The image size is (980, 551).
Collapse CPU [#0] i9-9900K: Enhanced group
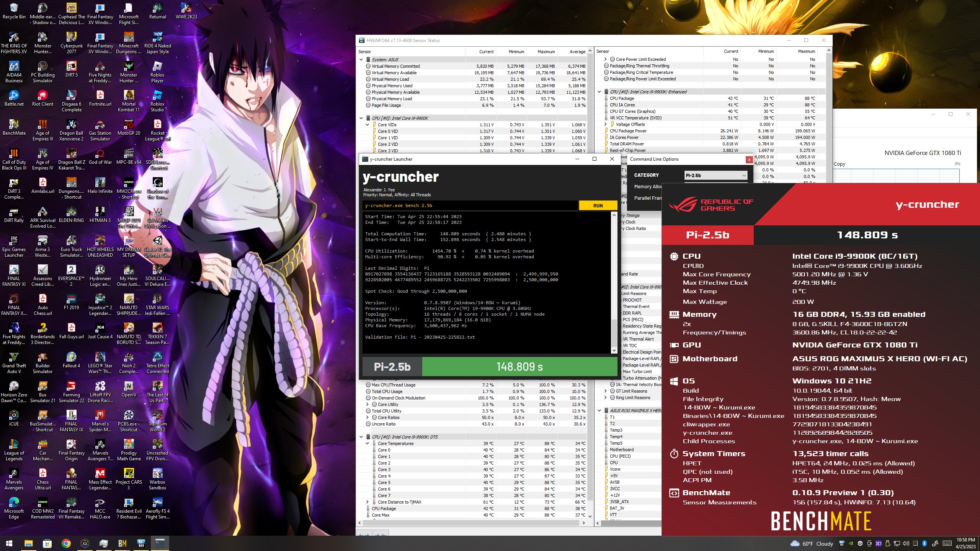(x=599, y=92)
